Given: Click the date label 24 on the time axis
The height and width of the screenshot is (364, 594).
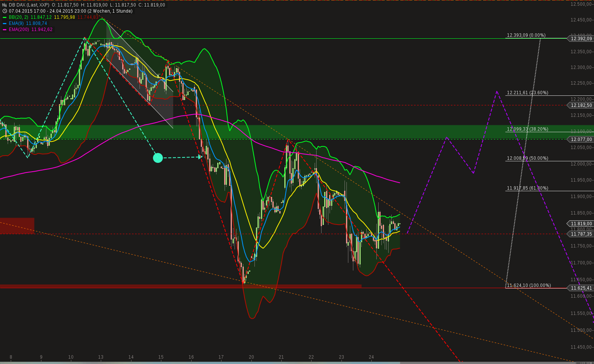Looking at the screenshot, I should pos(371,357).
